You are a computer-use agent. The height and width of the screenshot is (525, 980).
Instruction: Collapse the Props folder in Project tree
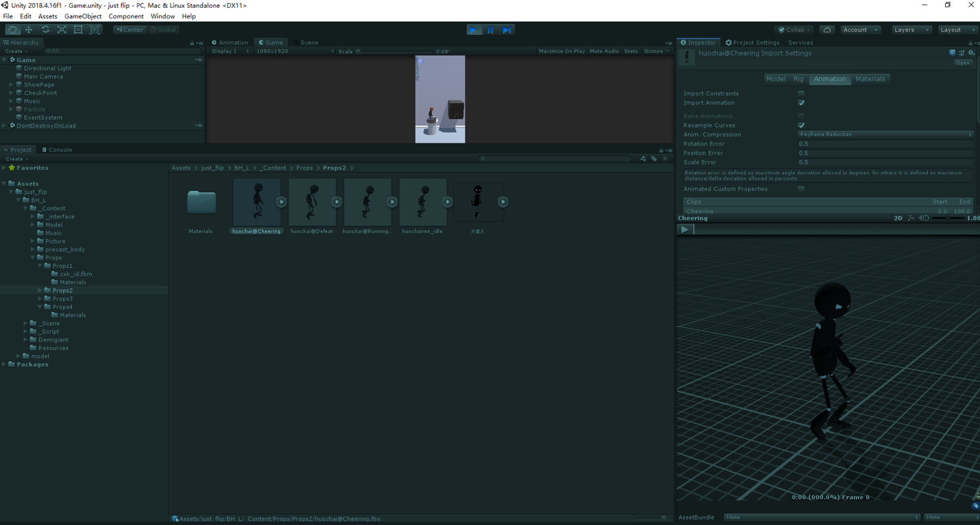click(33, 257)
